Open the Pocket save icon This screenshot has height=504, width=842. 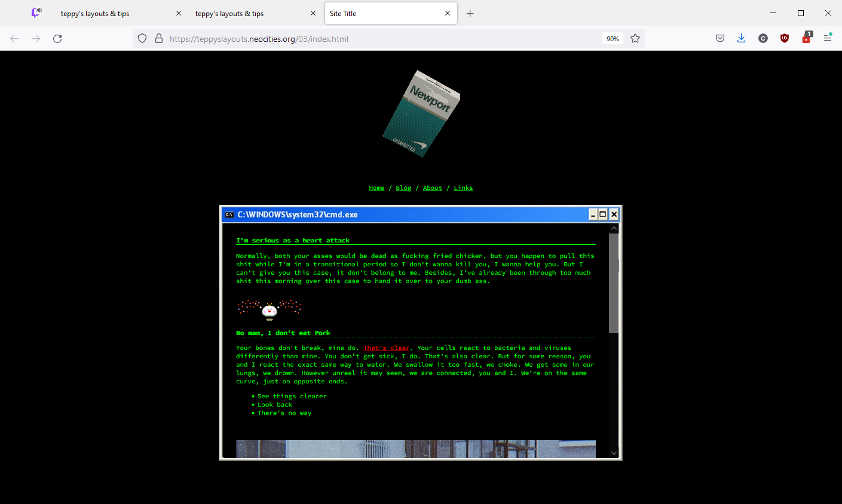pyautogui.click(x=720, y=38)
